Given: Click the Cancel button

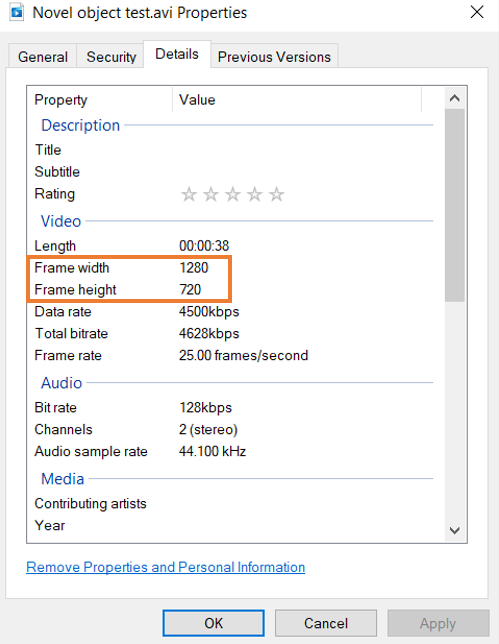Looking at the screenshot, I should click(x=326, y=623).
